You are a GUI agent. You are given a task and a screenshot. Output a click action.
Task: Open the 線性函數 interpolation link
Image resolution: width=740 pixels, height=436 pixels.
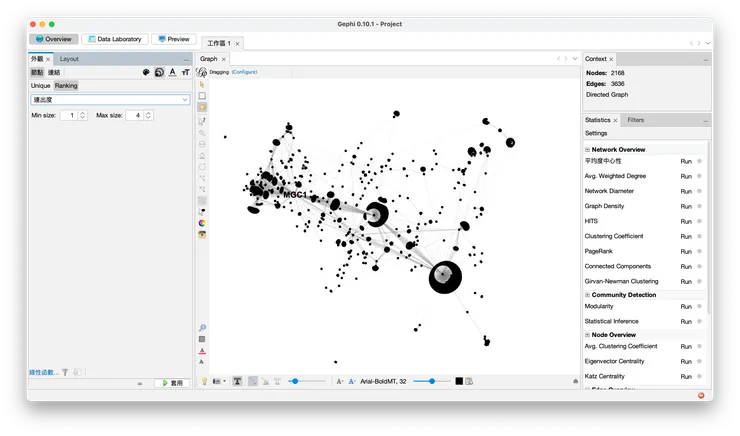pyautogui.click(x=44, y=372)
